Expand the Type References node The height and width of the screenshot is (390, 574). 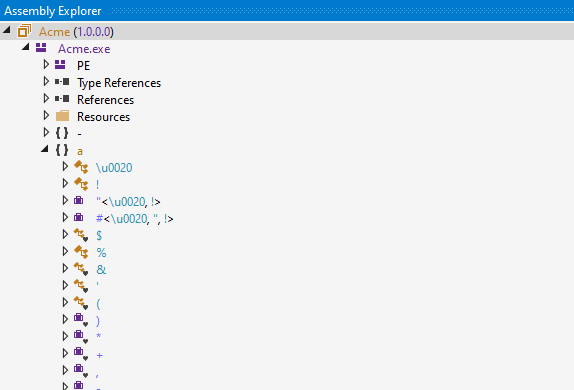46,81
